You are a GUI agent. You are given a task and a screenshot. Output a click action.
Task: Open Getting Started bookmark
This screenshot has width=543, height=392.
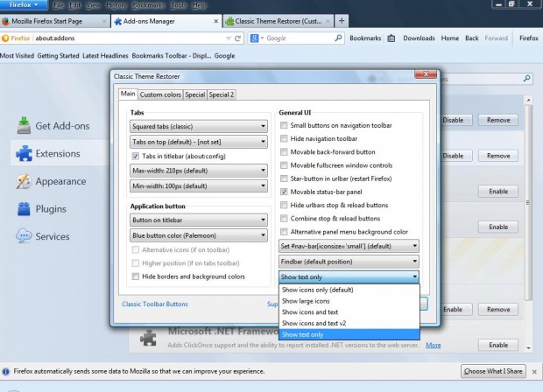coord(58,56)
